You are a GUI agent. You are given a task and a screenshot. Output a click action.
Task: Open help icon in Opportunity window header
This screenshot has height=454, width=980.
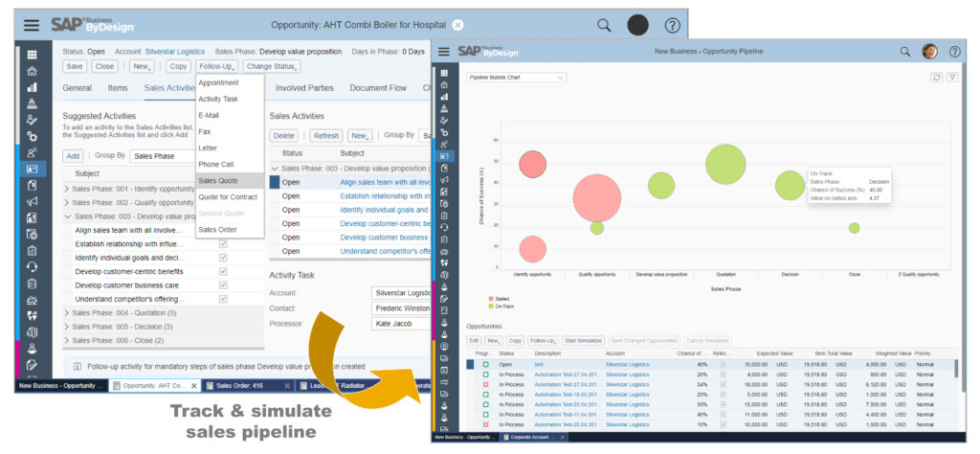(x=672, y=25)
